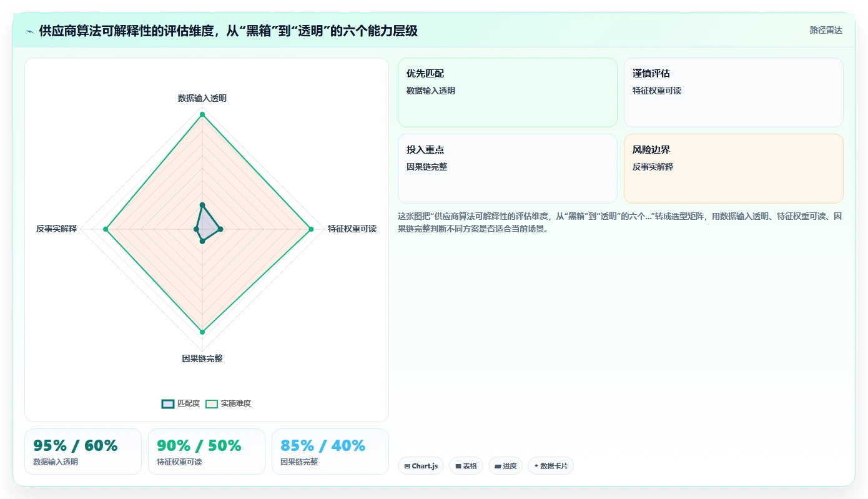
Task: Click 因果链完整 text in 投入重点 card
Action: click(x=427, y=167)
